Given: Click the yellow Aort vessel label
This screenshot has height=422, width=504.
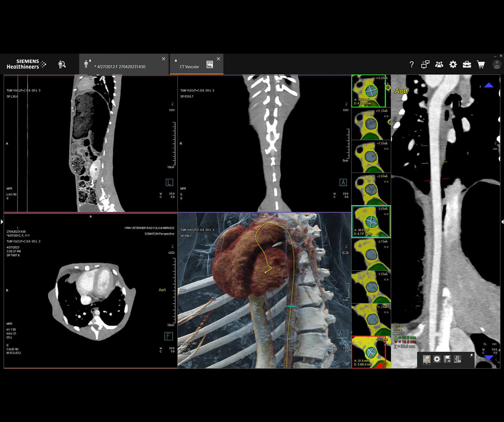Looking at the screenshot, I should (401, 91).
